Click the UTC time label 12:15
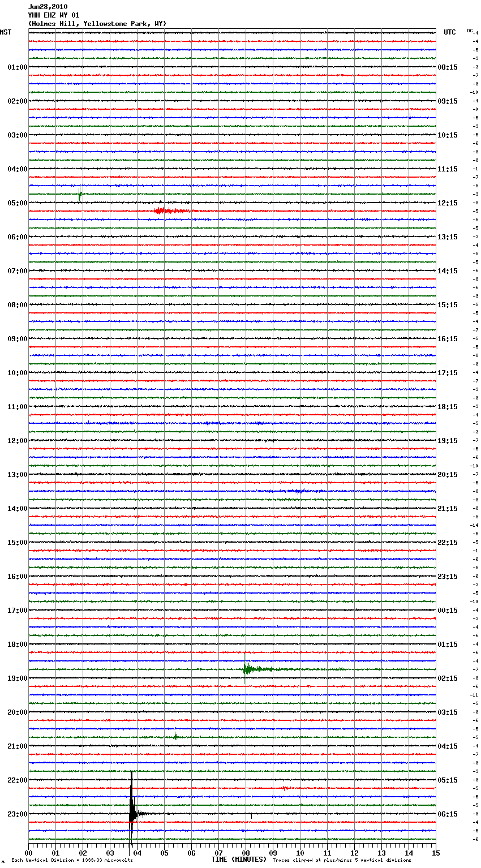The height and width of the screenshot is (868, 481). 448,203
